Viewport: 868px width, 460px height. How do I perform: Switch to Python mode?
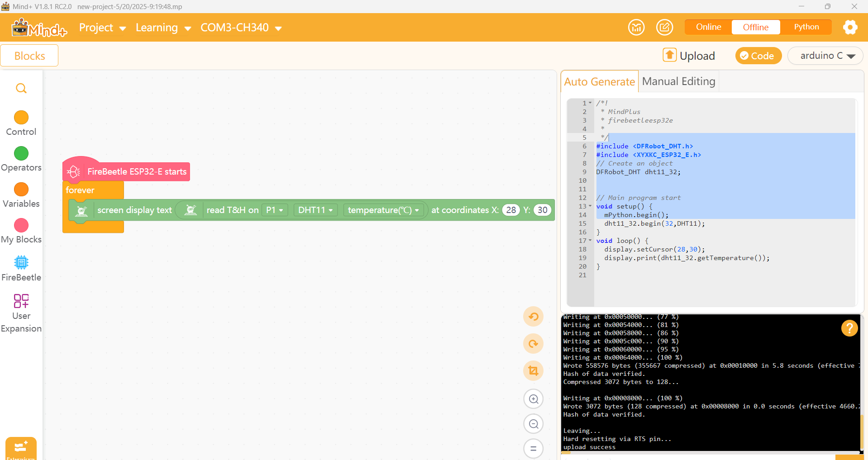coord(806,27)
